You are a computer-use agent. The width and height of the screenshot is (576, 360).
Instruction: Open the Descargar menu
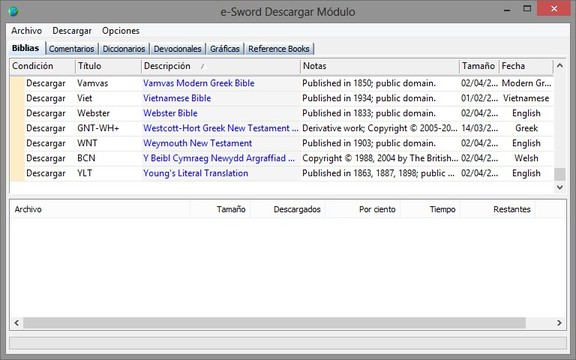coord(72,31)
